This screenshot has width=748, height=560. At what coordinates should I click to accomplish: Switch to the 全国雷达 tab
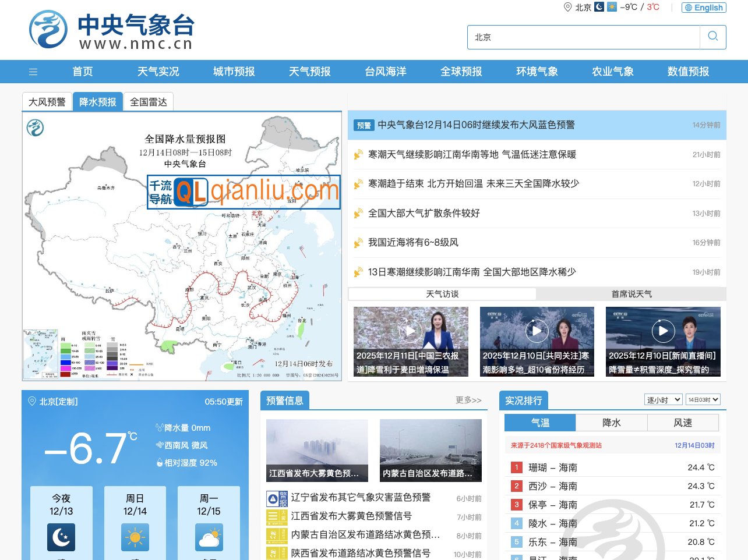pos(148,101)
